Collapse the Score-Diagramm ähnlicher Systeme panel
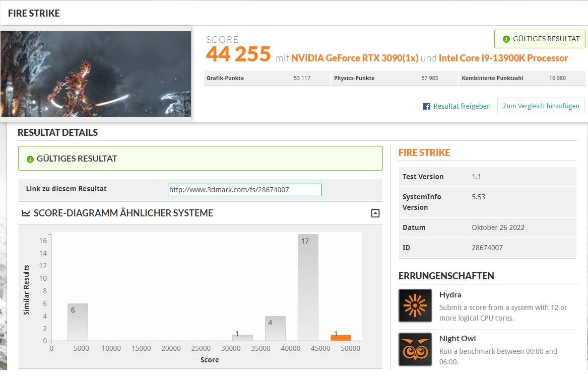The width and height of the screenshot is (588, 389). [375, 213]
